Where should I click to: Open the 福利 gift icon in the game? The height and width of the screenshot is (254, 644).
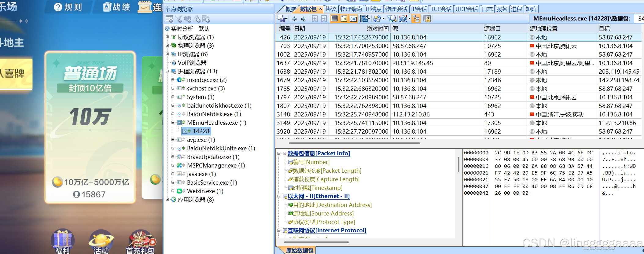click(63, 242)
